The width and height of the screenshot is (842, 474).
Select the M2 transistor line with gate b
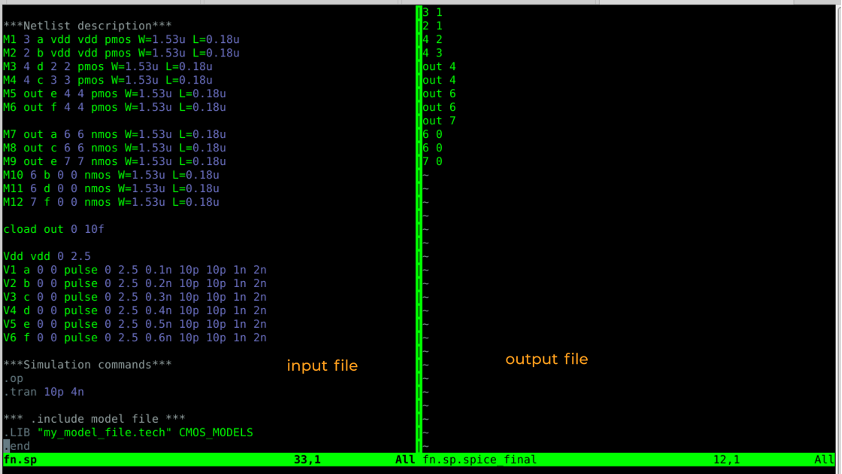[121, 53]
